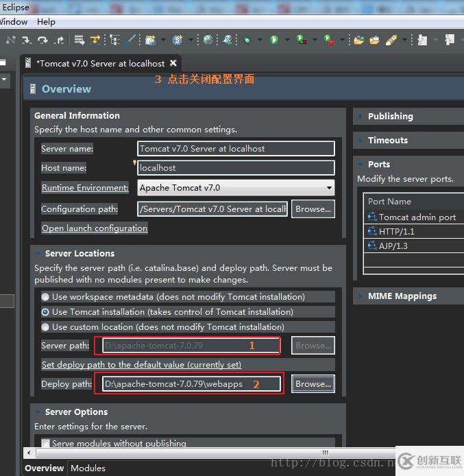Viewport: 464px width, 476px height.
Task: Expand the MIME Mappings section
Action: pyautogui.click(x=360, y=296)
